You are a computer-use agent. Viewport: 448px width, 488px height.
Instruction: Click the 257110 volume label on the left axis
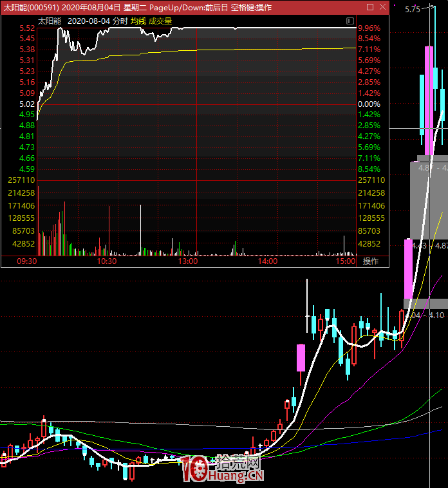click(21, 180)
